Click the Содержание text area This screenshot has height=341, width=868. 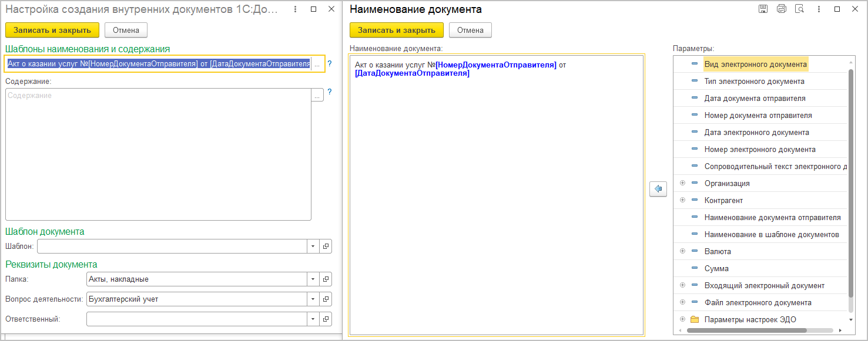point(158,154)
